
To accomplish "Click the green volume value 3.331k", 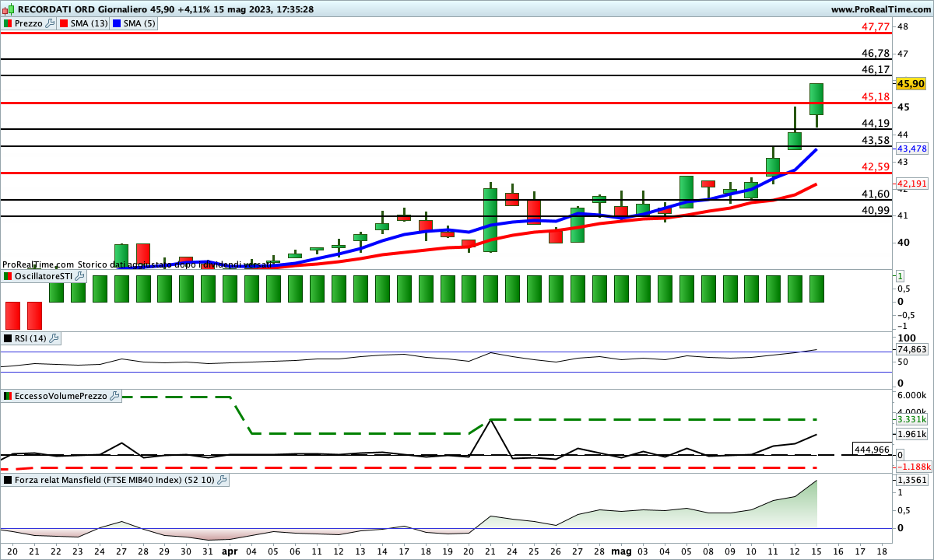I will (911, 419).
